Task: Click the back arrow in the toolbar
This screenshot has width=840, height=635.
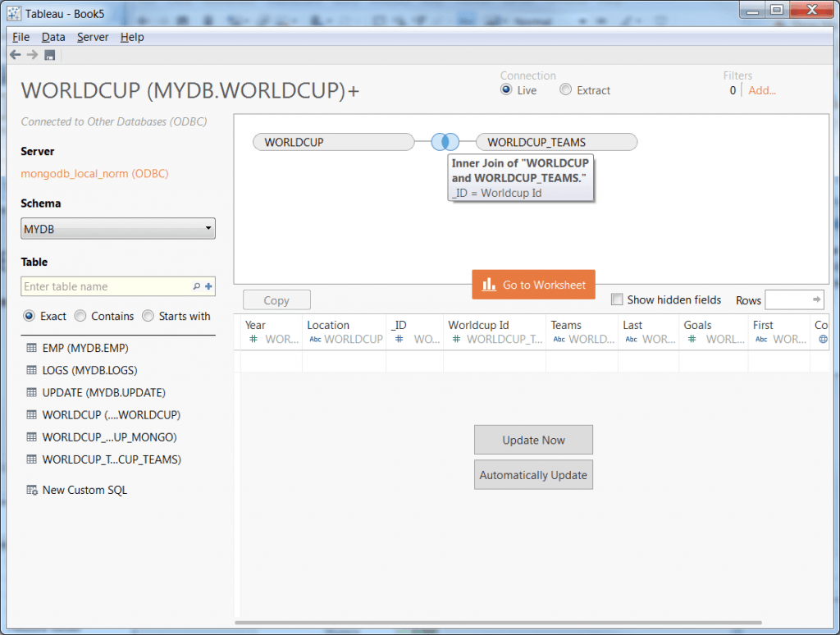Action: point(15,55)
